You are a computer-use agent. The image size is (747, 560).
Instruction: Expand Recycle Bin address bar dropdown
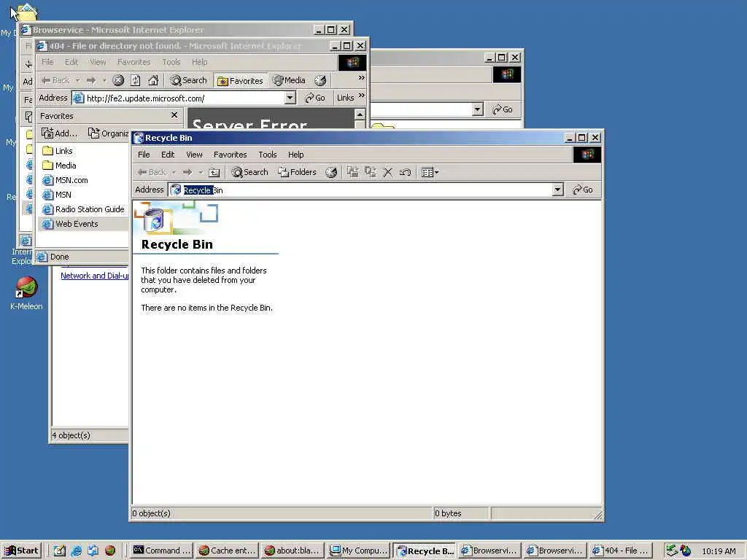(558, 190)
